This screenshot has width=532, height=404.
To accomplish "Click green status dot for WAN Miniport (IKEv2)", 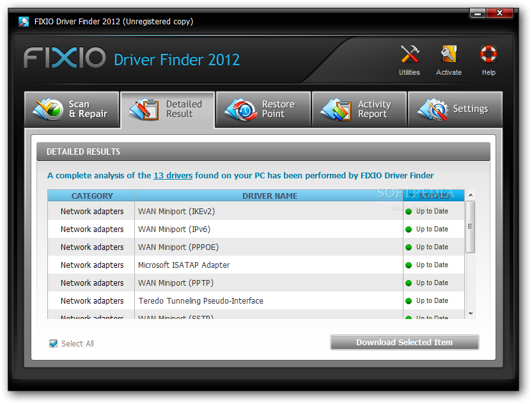I will tap(409, 212).
